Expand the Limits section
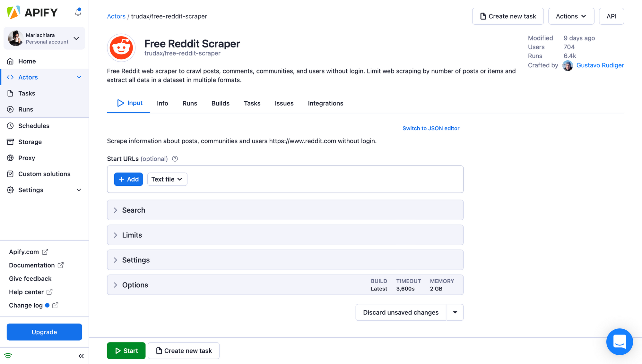The width and height of the screenshot is (642, 364). point(285,235)
